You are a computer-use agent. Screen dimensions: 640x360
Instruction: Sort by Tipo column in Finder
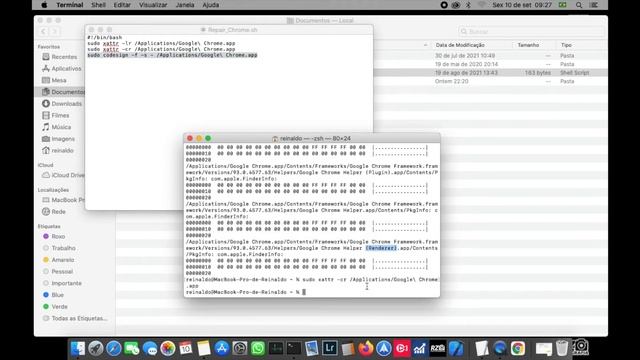[566, 45]
